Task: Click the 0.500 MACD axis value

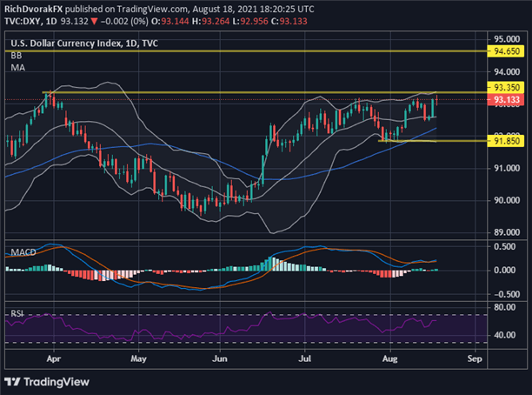Action: [506, 246]
